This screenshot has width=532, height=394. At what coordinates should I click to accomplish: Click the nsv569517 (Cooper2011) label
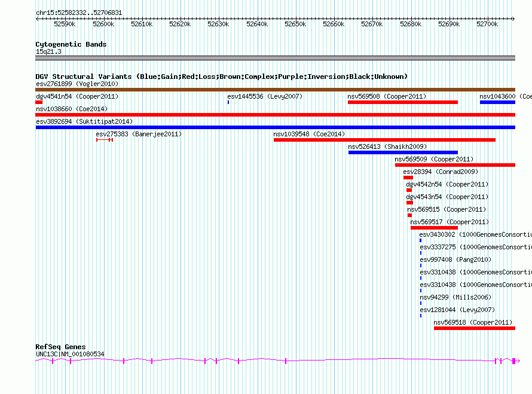pos(450,222)
